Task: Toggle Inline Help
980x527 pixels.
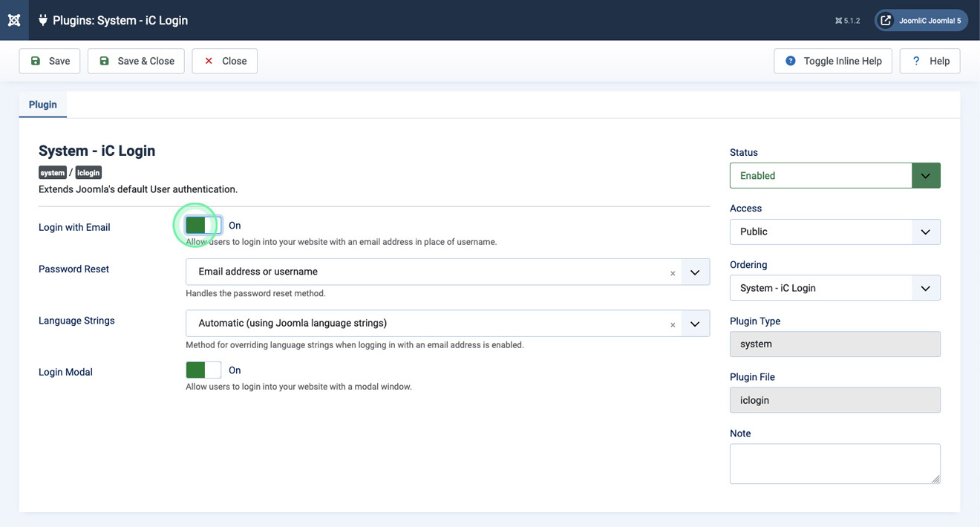Action: coord(833,61)
